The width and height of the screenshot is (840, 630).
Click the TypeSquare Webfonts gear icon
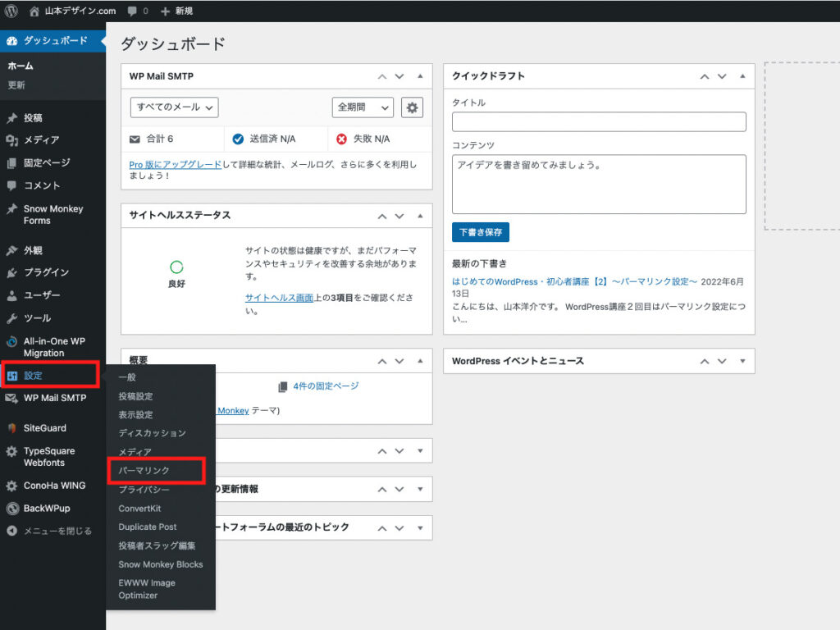11,451
